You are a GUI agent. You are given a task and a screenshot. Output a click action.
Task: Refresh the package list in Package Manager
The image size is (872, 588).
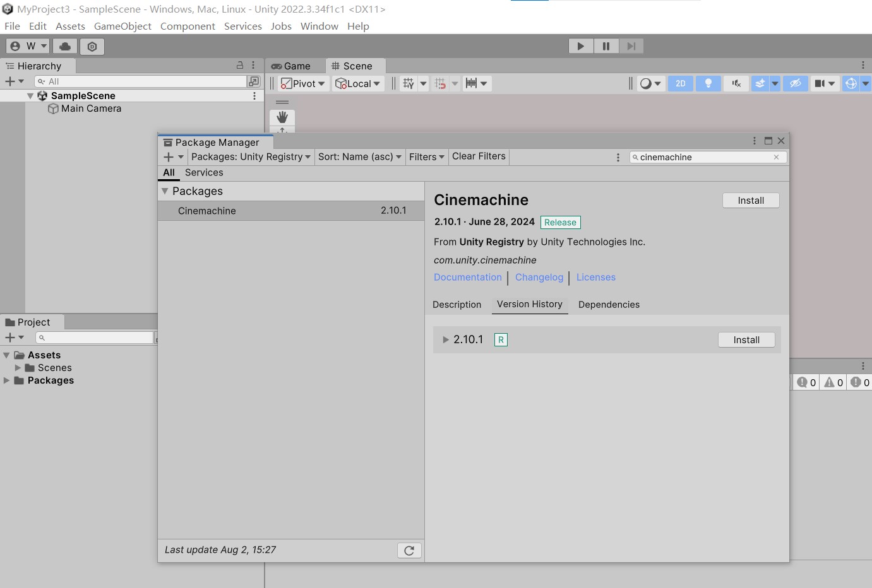409,550
